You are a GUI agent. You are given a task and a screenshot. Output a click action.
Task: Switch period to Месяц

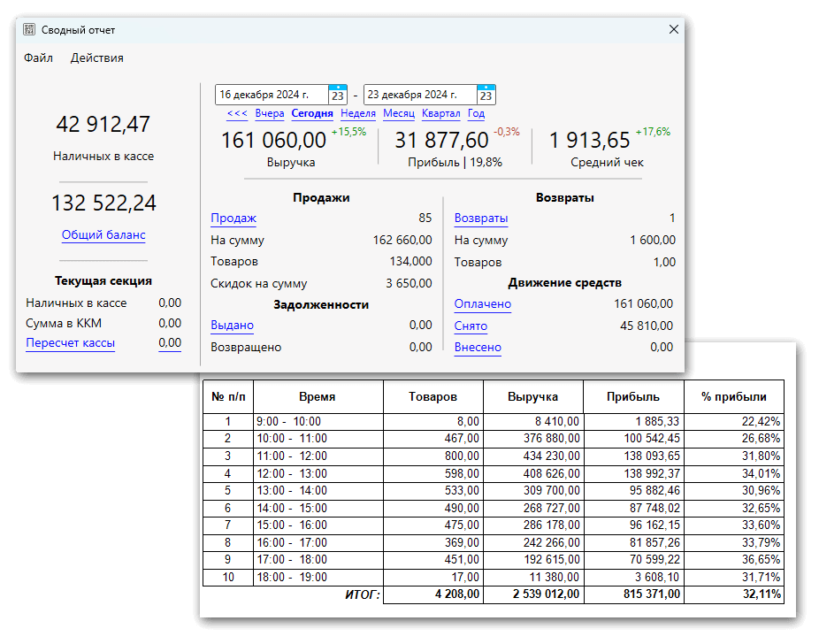tap(399, 113)
